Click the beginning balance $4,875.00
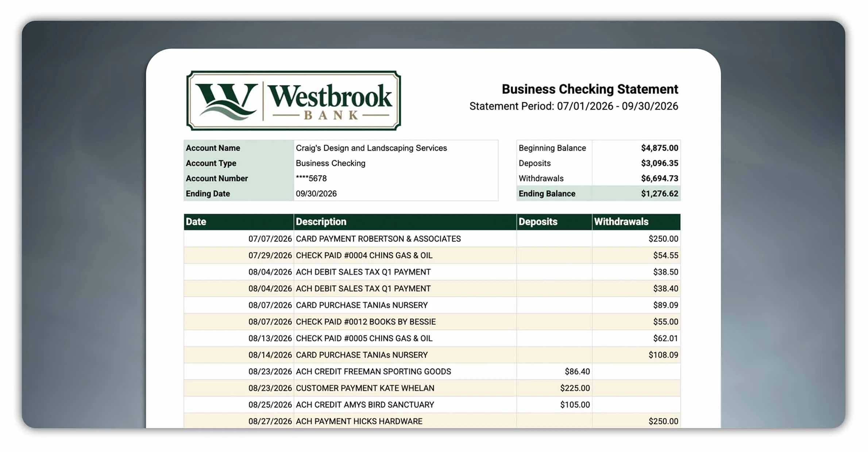868x452 pixels. [x=659, y=148]
